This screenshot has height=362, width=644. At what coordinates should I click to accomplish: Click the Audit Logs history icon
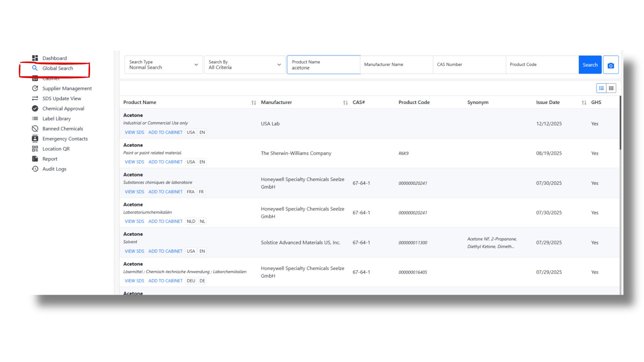point(35,169)
